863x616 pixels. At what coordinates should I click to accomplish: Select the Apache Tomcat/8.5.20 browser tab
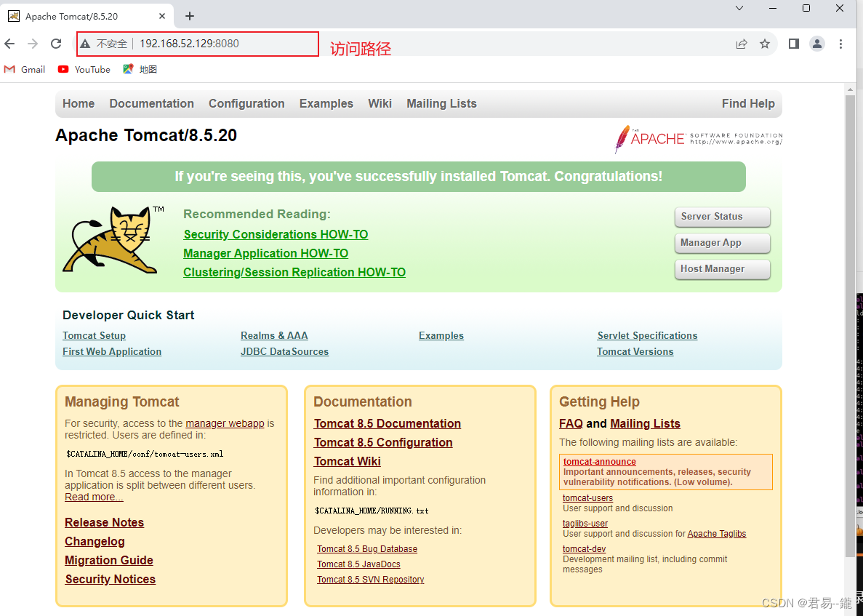tap(87, 16)
